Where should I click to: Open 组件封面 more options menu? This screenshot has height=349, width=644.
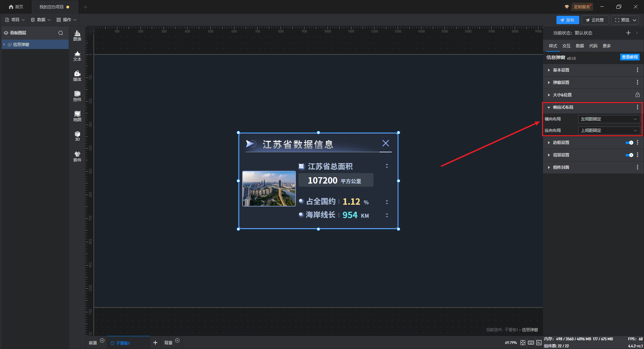click(x=638, y=167)
